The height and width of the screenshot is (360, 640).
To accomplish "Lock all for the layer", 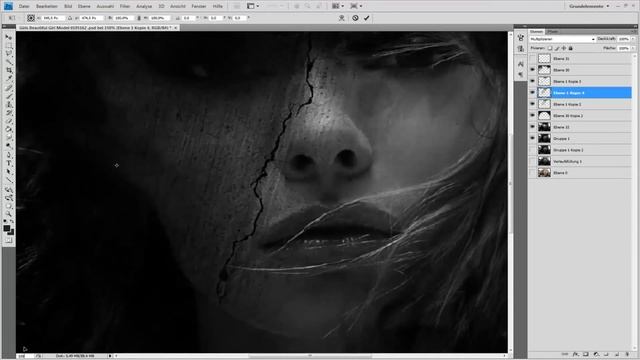I will tap(571, 48).
